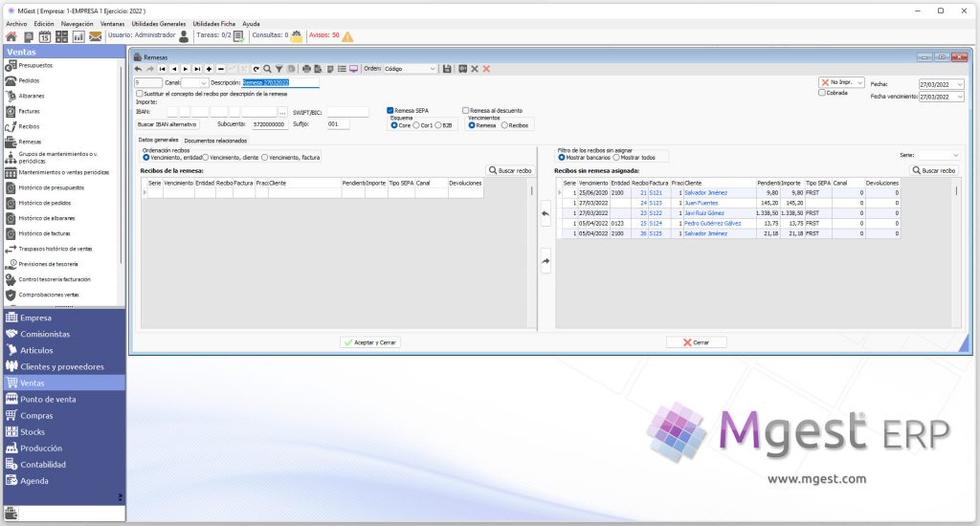Viewport: 980px width, 526px height.
Task: Click the home icon in main toolbar
Action: (x=11, y=37)
